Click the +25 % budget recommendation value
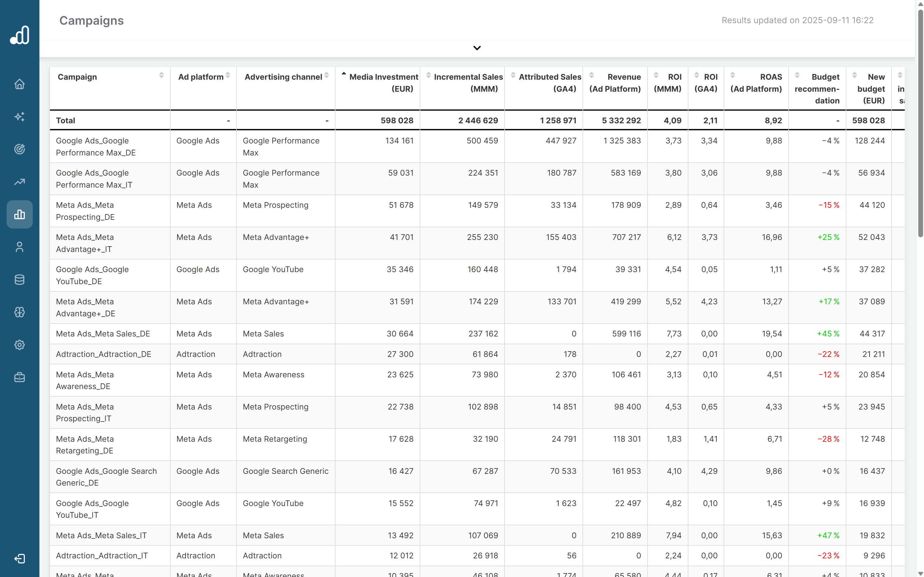Image resolution: width=924 pixels, height=577 pixels. click(828, 237)
